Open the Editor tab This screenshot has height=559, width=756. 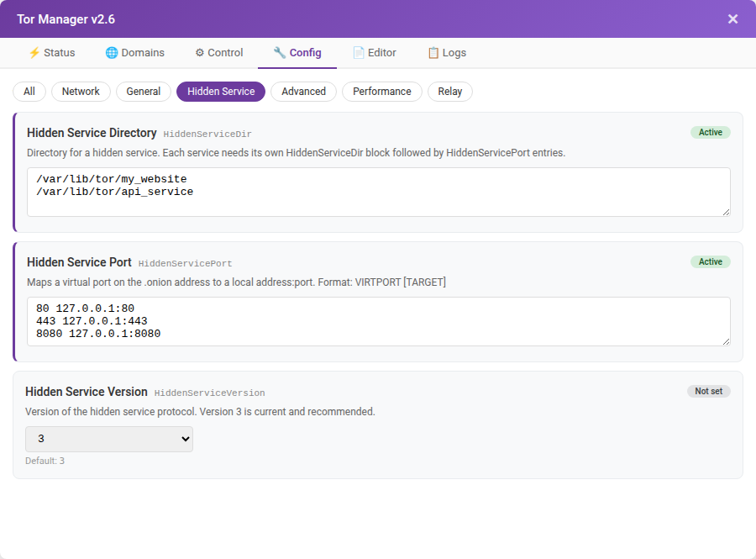(375, 53)
